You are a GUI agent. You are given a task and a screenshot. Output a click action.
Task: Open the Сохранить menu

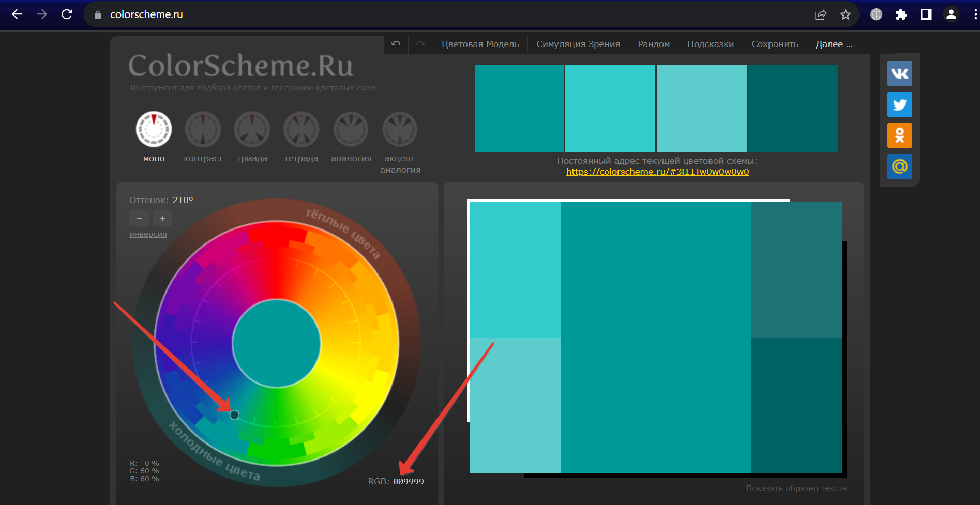coord(775,44)
